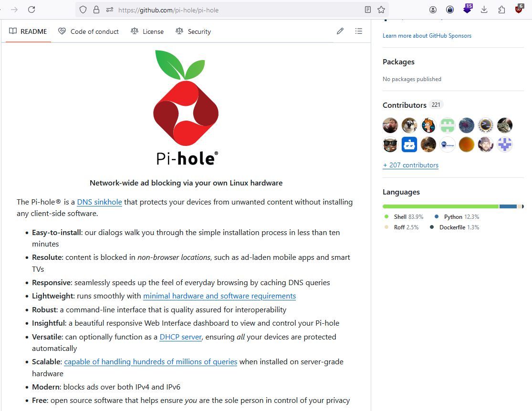532x411 pixels.
Task: Open the browser extensions puzzle icon
Action: (501, 10)
